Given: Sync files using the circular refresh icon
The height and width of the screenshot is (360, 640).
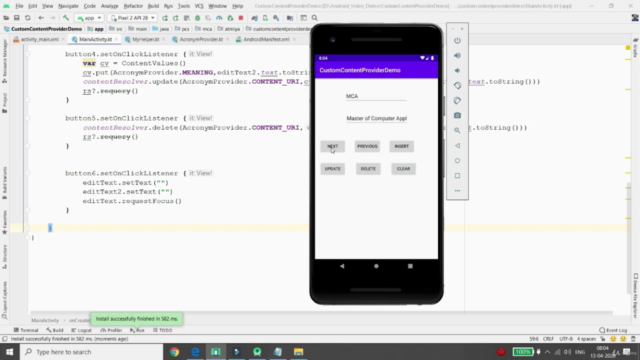Looking at the screenshot, I should [28, 18].
